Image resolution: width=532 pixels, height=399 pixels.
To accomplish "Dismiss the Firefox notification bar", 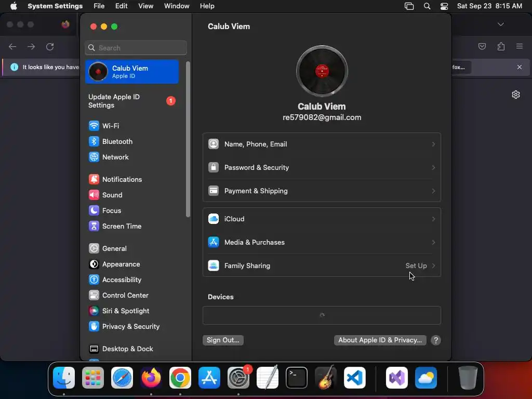I will (x=520, y=67).
